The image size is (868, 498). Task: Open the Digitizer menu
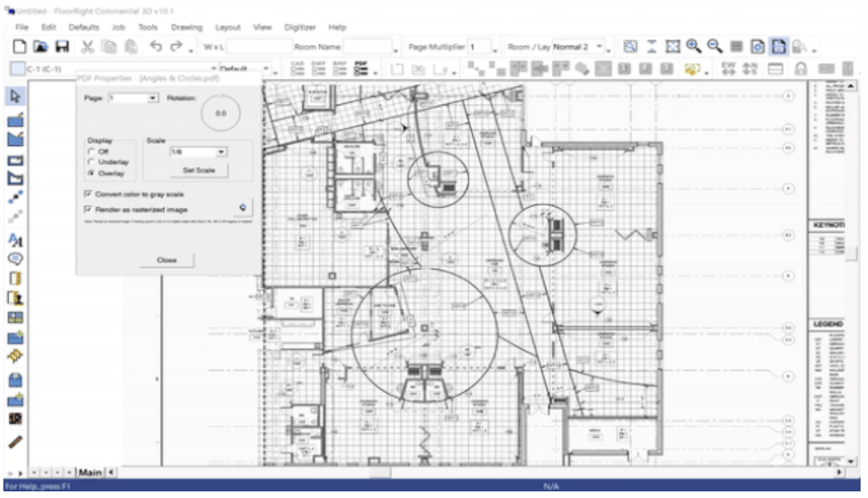pyautogui.click(x=300, y=27)
